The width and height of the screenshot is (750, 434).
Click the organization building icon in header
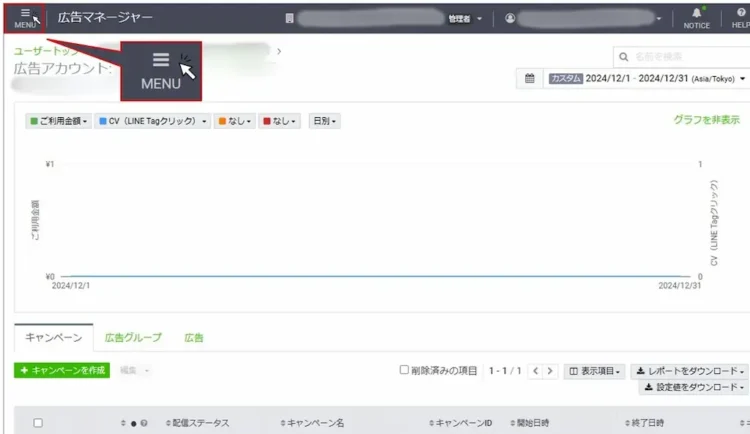click(290, 18)
